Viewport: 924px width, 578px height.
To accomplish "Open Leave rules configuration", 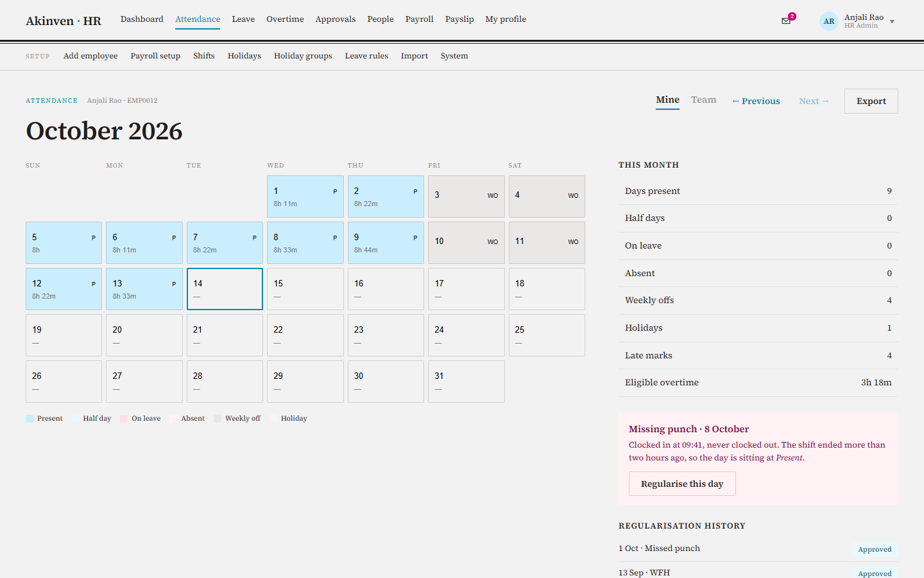I will [366, 56].
